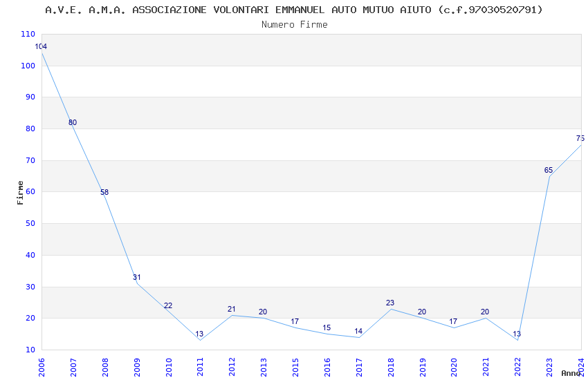Select data label 58 for 2008
This screenshot has width=588, height=380.
point(104,192)
